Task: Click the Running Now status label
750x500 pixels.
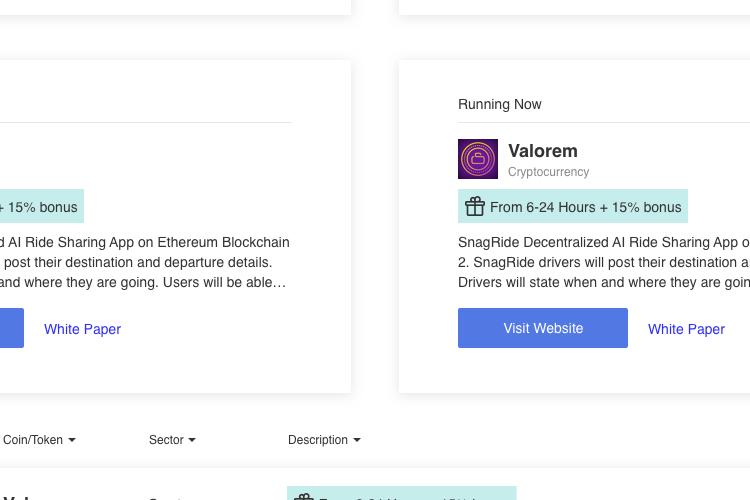Action: point(500,104)
